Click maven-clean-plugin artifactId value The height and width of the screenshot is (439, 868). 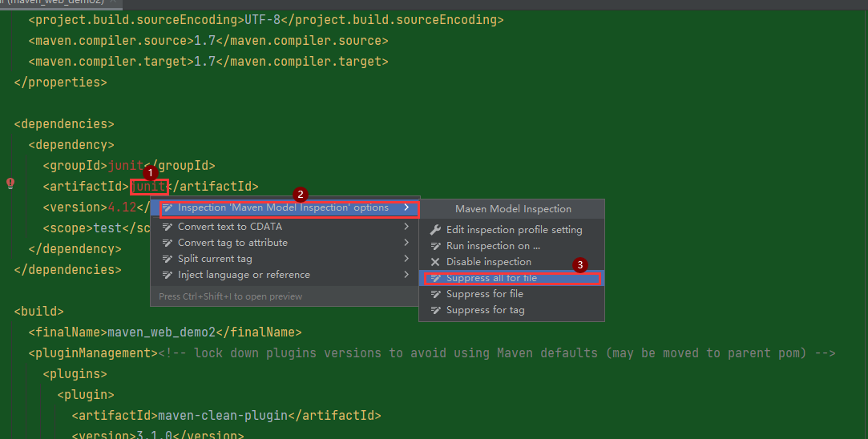(223, 415)
